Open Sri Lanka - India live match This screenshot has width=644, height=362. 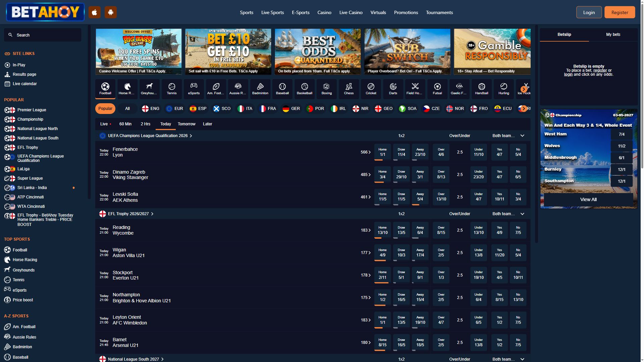click(32, 188)
